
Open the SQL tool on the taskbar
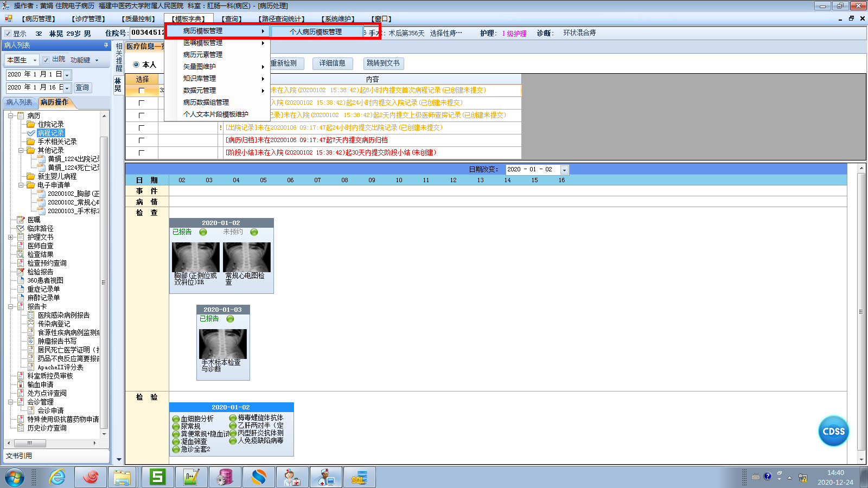pyautogui.click(x=359, y=477)
